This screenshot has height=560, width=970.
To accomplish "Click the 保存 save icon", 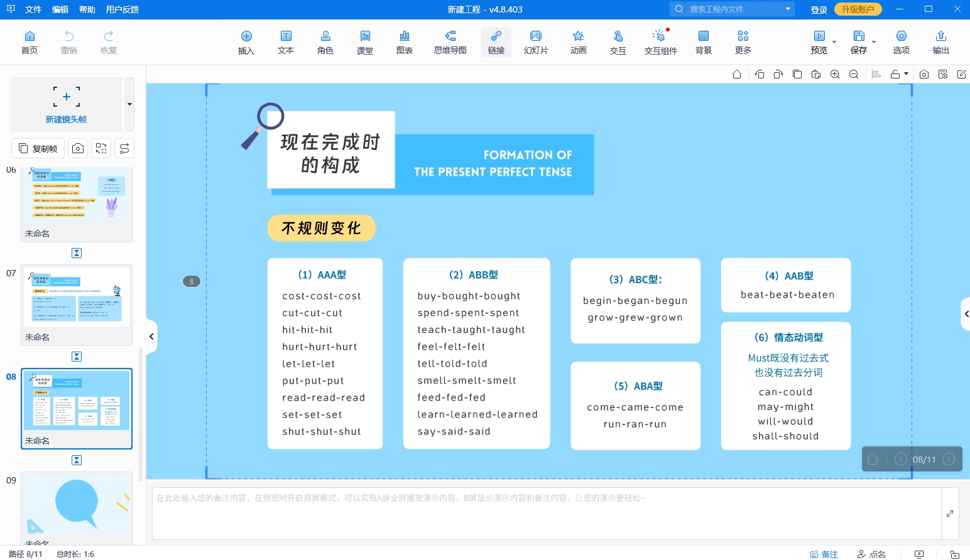I will [859, 42].
